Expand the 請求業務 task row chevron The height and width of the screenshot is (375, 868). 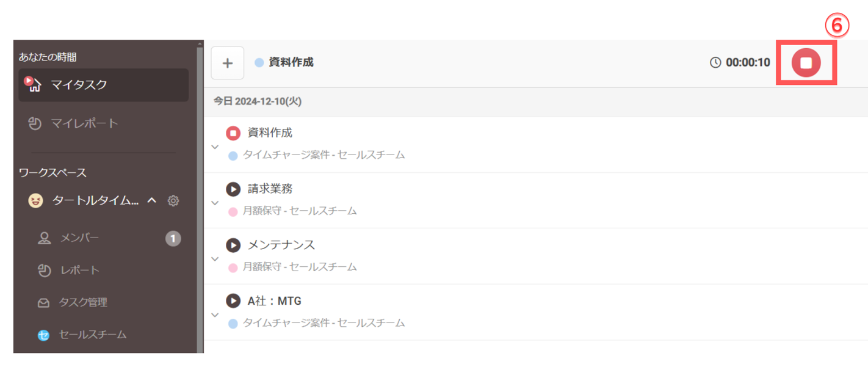pos(215,203)
